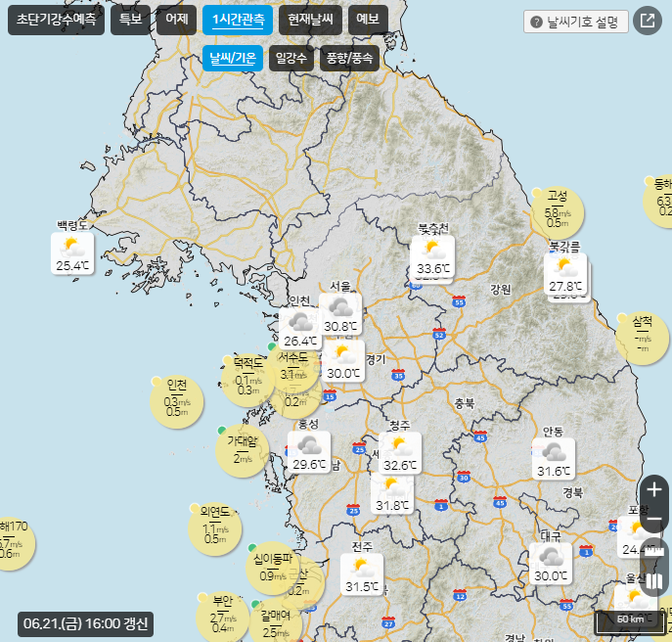This screenshot has height=642, width=672.
Task: Click the 충북 province label
Action: 465,402
